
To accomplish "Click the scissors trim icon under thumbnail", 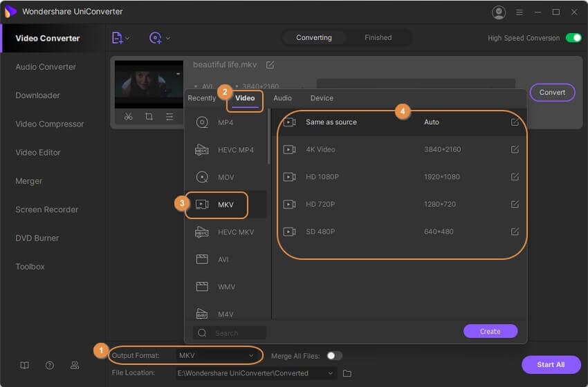I will coord(128,117).
